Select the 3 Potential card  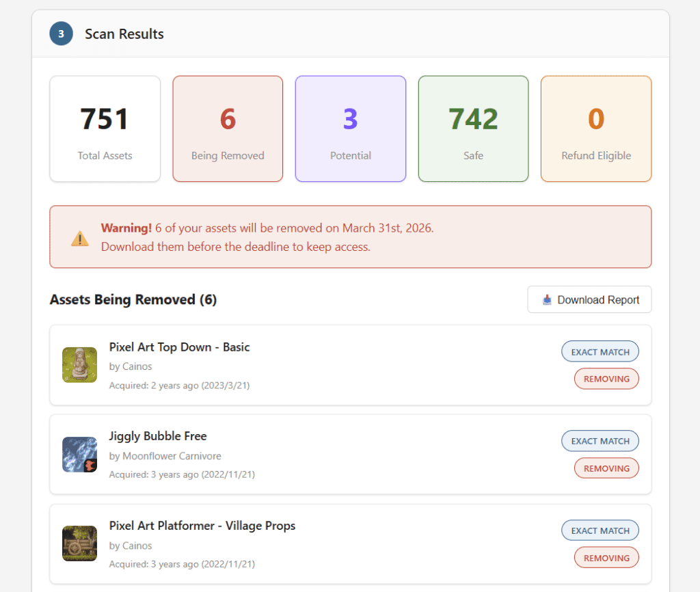(x=350, y=129)
